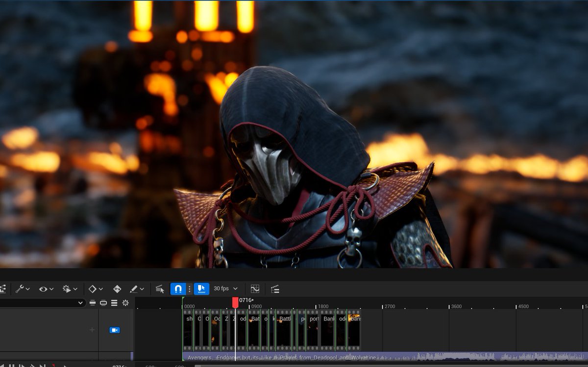Open the outliner settings gear
This screenshot has width=588, height=367.
coord(125,303)
